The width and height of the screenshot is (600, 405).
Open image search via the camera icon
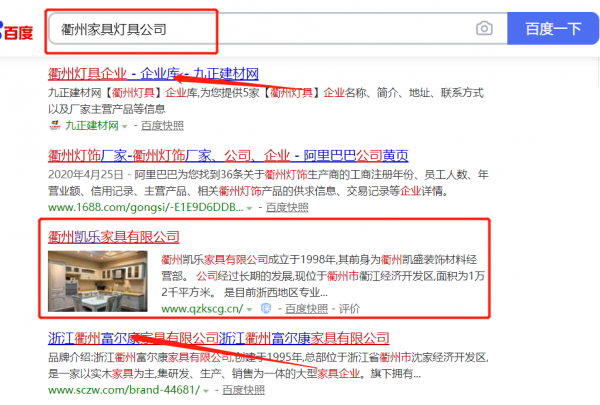coord(484,29)
